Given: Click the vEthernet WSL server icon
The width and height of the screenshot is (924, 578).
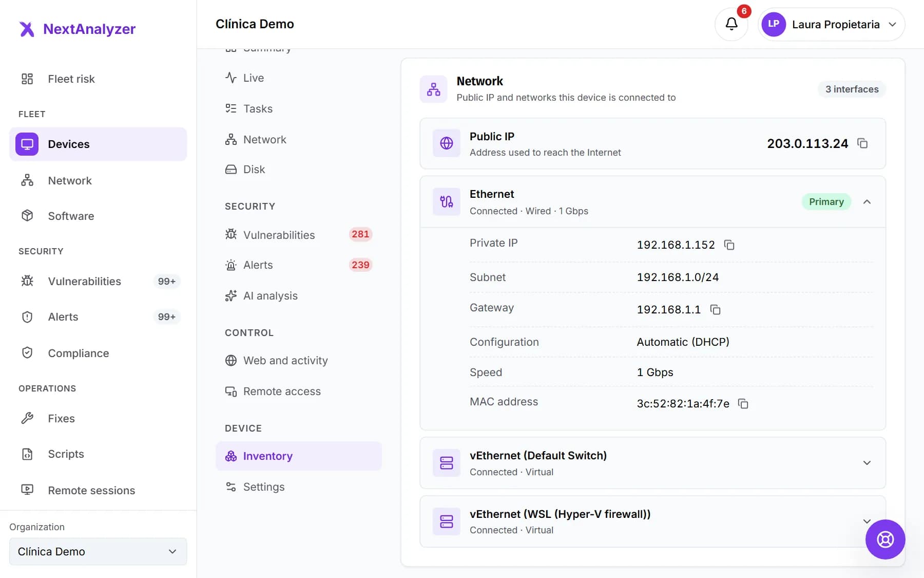Looking at the screenshot, I should (x=447, y=521).
